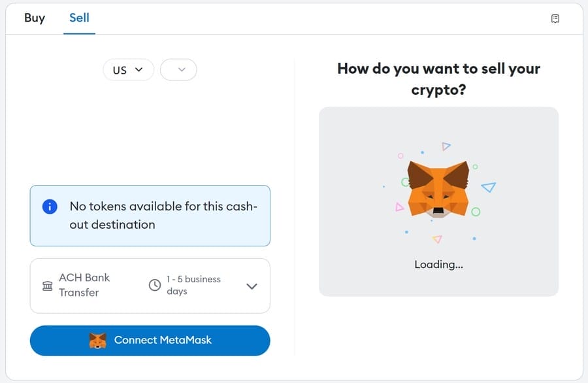Click the clock icon next to business days

[x=155, y=286]
